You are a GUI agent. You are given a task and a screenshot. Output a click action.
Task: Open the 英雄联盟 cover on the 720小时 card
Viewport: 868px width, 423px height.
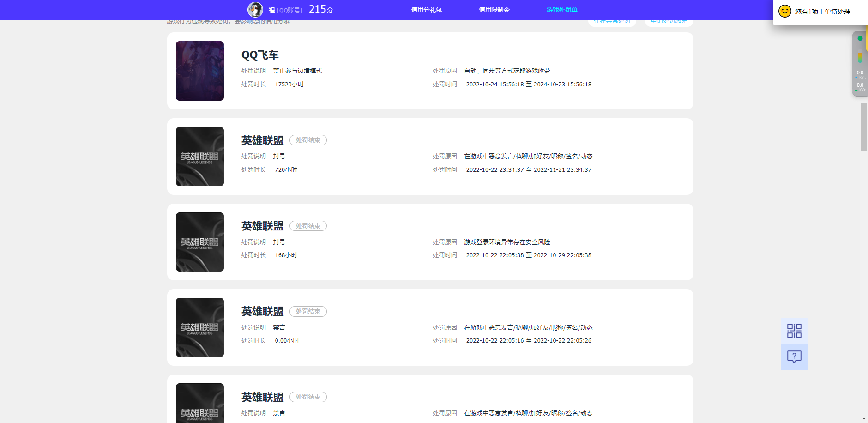coord(200,157)
